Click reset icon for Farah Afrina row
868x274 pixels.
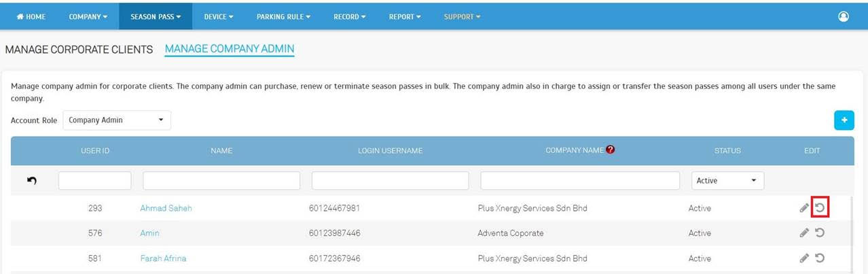(820, 258)
